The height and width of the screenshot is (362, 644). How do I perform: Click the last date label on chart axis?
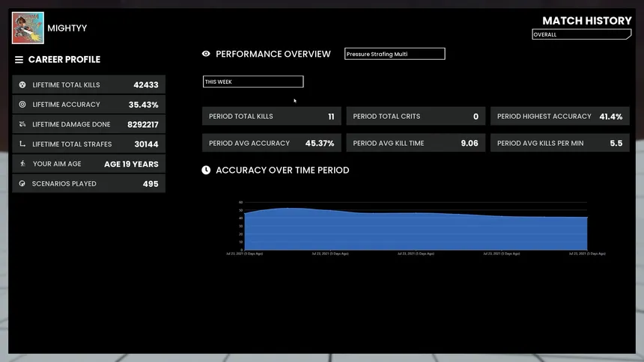pyautogui.click(x=587, y=254)
